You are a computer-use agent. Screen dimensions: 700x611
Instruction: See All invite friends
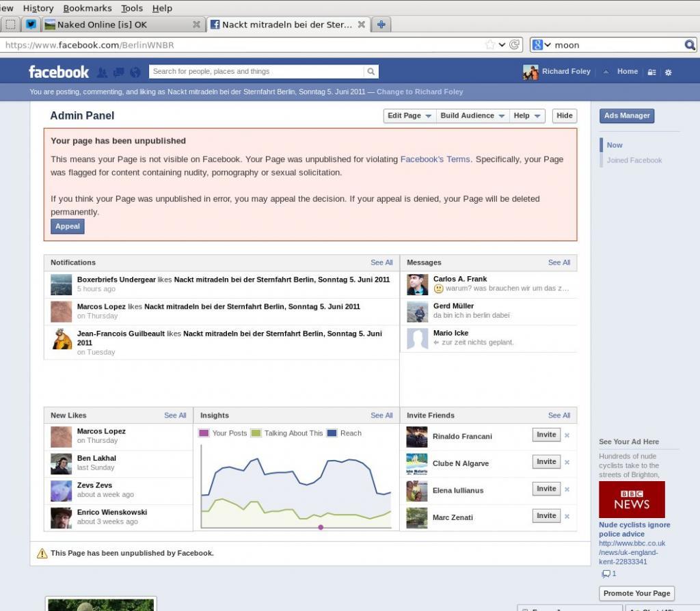point(559,415)
